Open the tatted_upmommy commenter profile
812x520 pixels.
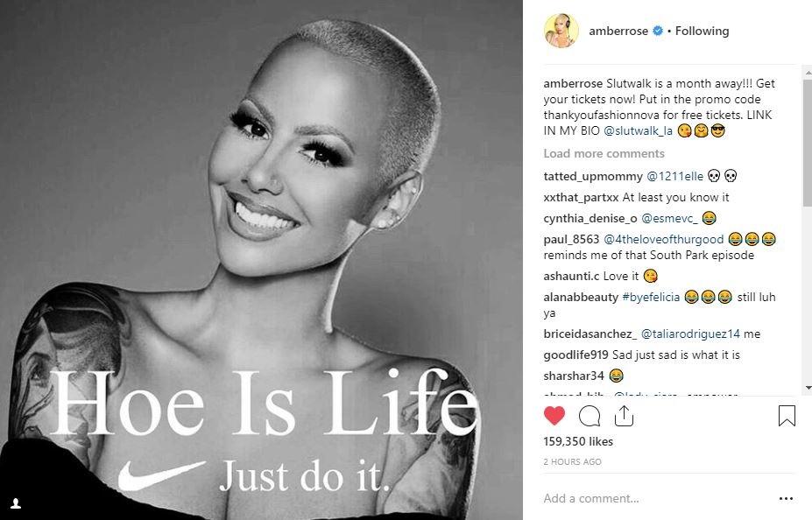tap(593, 177)
